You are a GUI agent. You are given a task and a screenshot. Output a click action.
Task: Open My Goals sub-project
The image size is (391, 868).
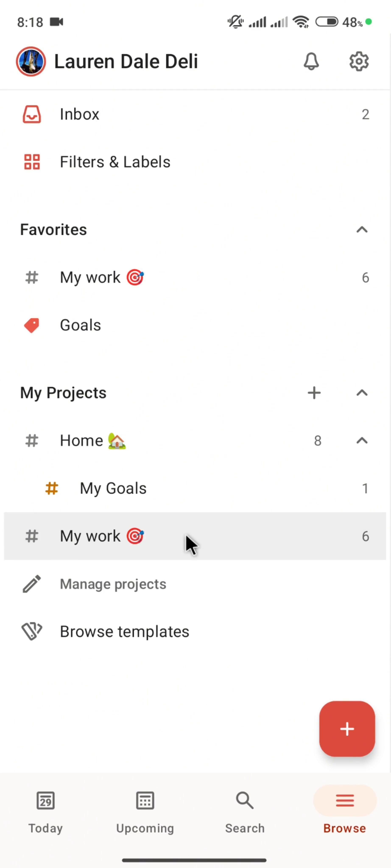point(113,489)
